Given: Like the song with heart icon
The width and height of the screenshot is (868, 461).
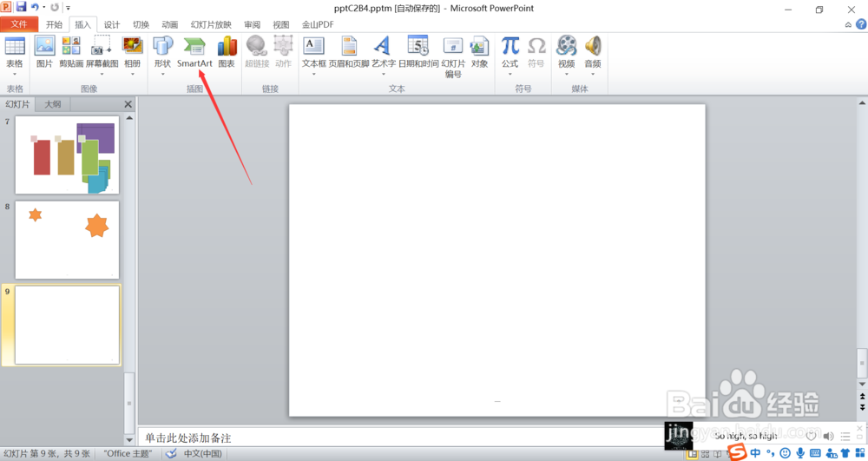Looking at the screenshot, I should tap(812, 436).
